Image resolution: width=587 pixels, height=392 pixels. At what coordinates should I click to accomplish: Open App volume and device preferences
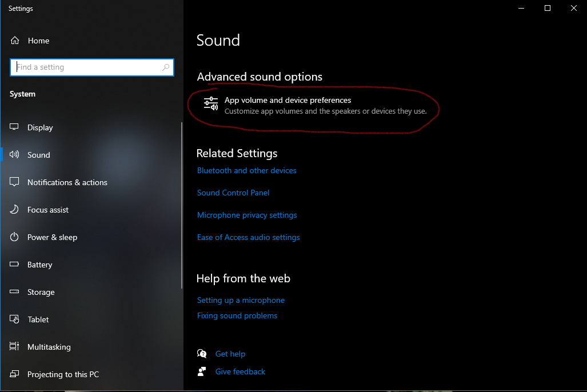(287, 101)
